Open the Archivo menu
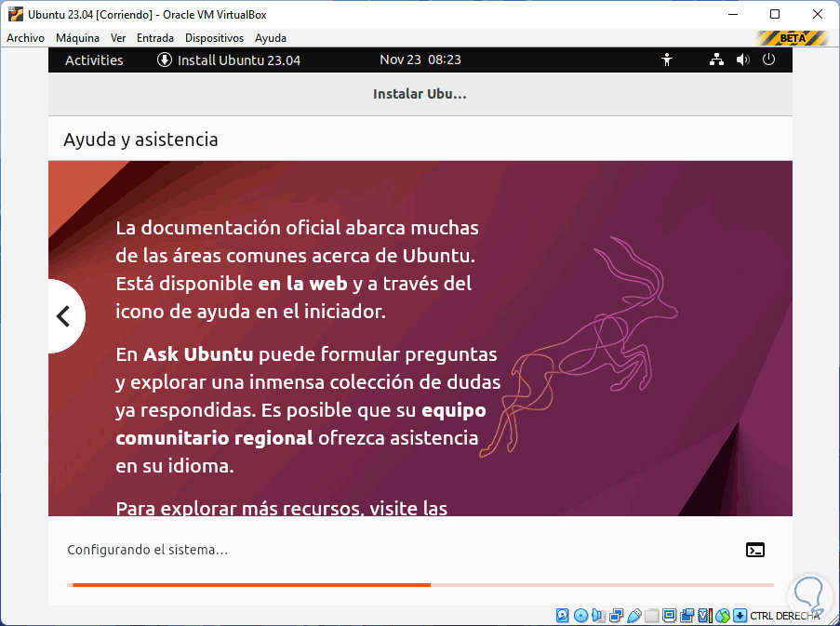Image resolution: width=840 pixels, height=626 pixels. pyautogui.click(x=25, y=38)
